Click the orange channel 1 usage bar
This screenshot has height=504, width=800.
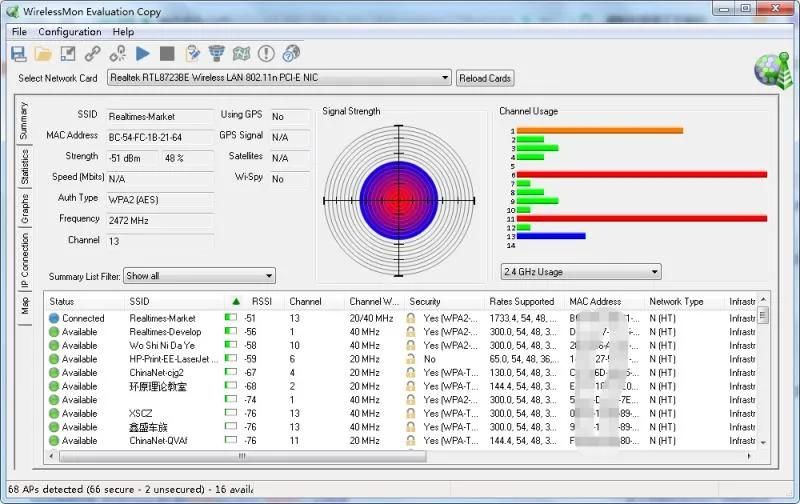pos(600,131)
